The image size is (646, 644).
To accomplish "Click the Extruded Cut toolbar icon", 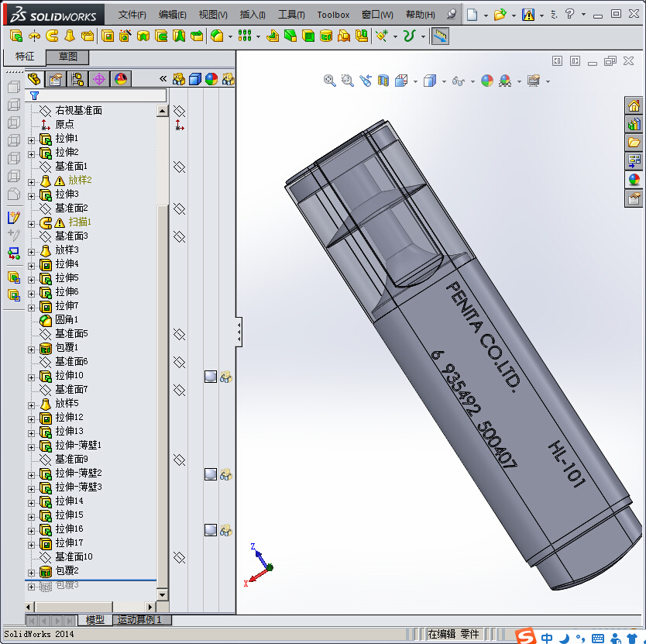I will point(108,36).
